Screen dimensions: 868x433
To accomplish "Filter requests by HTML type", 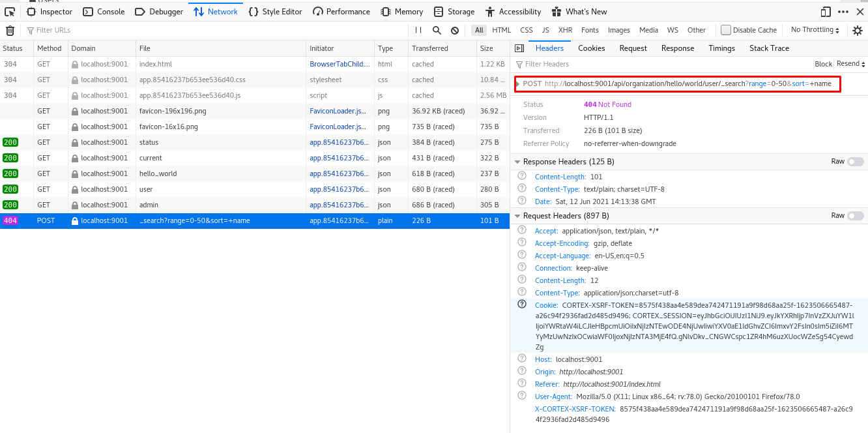I will [502, 30].
